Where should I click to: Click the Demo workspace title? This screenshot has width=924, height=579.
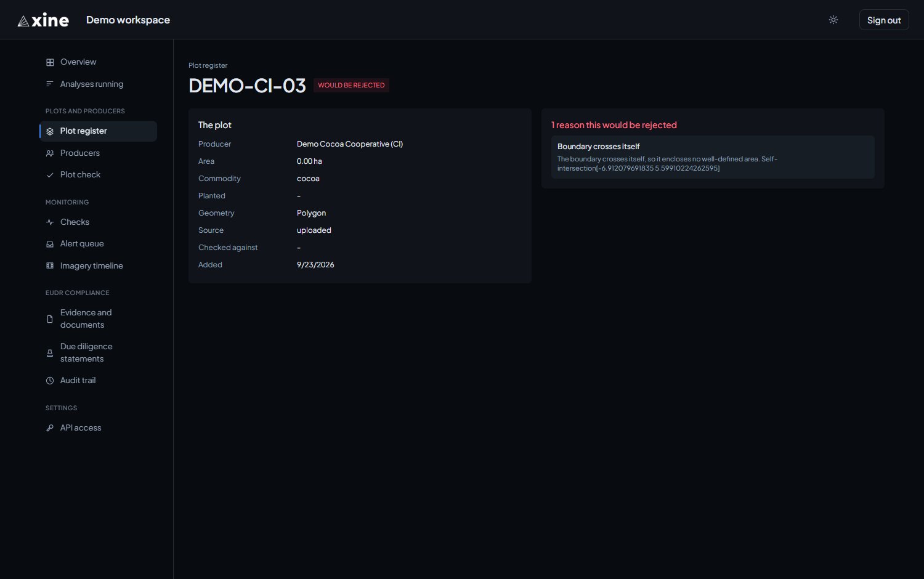click(128, 20)
